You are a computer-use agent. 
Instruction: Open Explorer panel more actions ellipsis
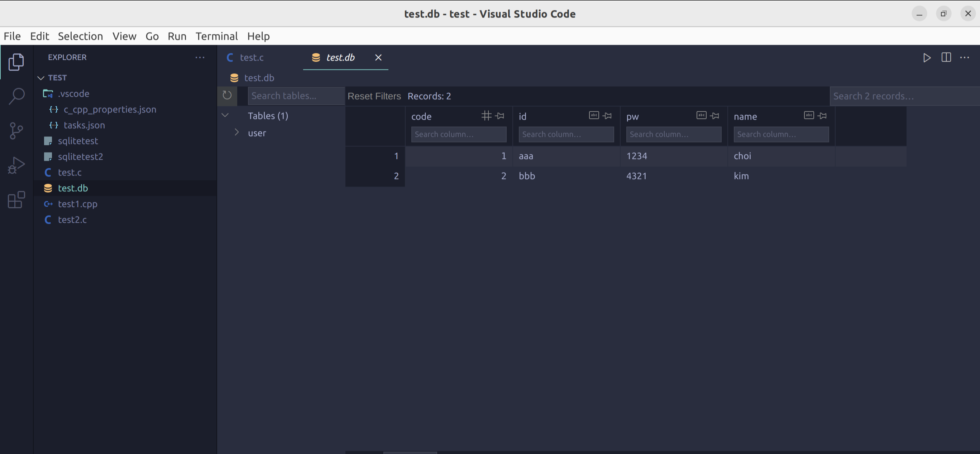pos(200,57)
